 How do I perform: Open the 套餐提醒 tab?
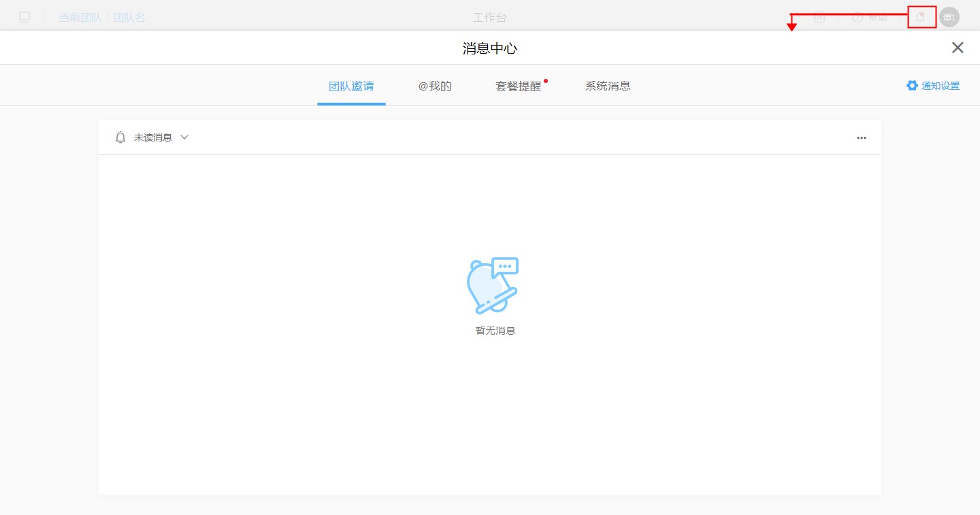tap(519, 86)
